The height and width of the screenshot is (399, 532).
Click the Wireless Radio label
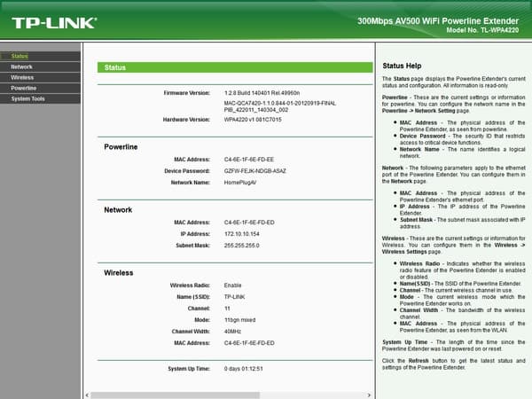pos(190,286)
